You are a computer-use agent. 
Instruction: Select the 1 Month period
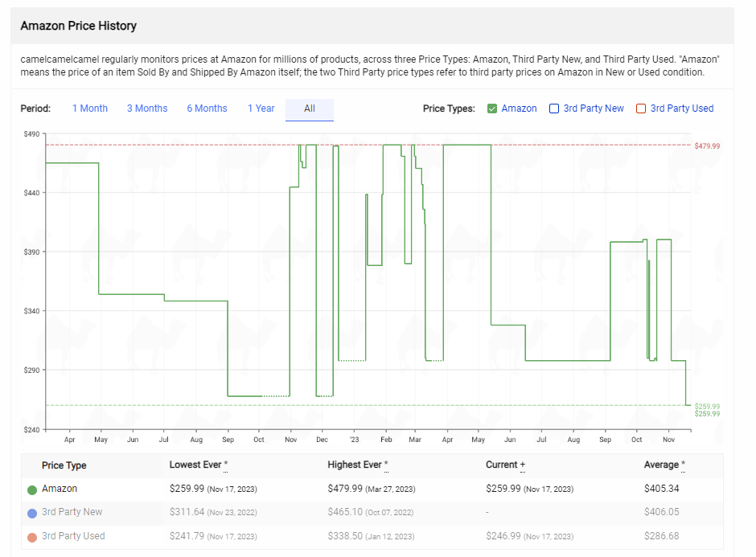[x=89, y=109]
